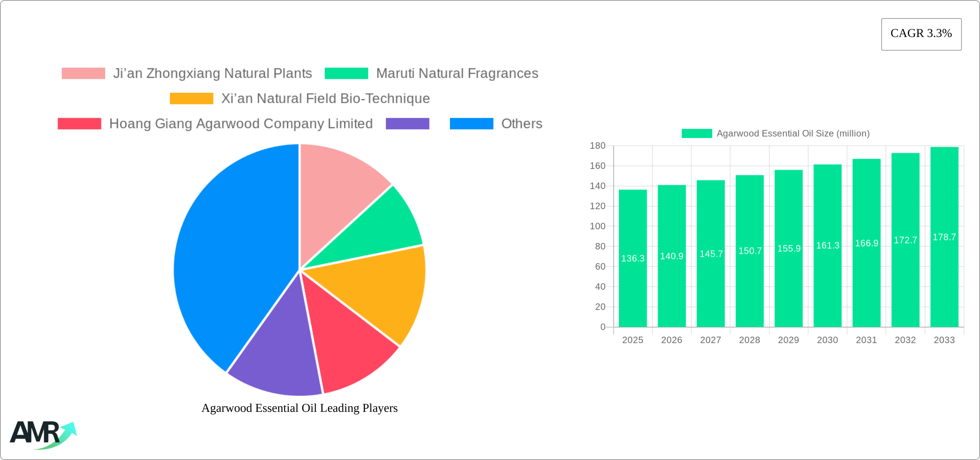Image resolution: width=980 pixels, height=460 pixels.
Task: Click the orange legend marker for Xi'an Natural Field
Action: click(191, 98)
